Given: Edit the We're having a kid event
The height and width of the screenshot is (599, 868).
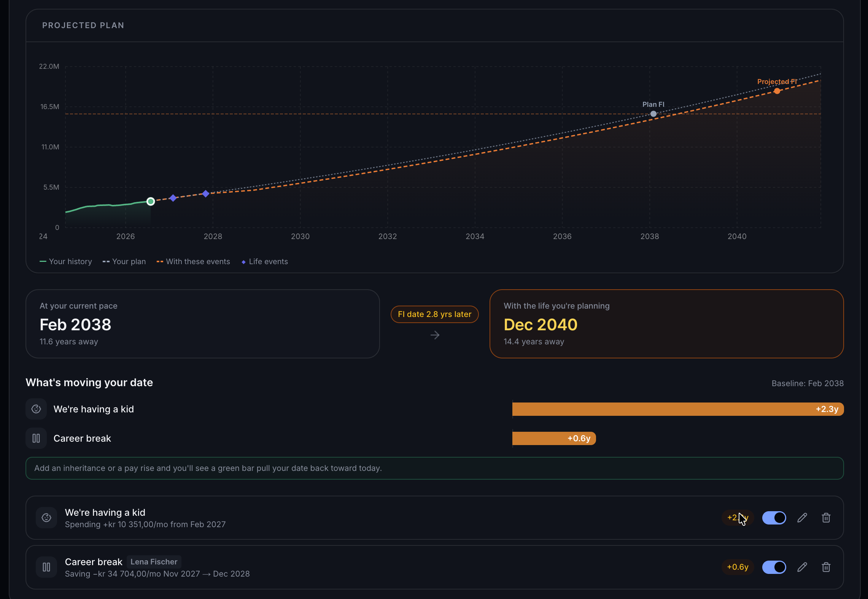Looking at the screenshot, I should (x=802, y=518).
